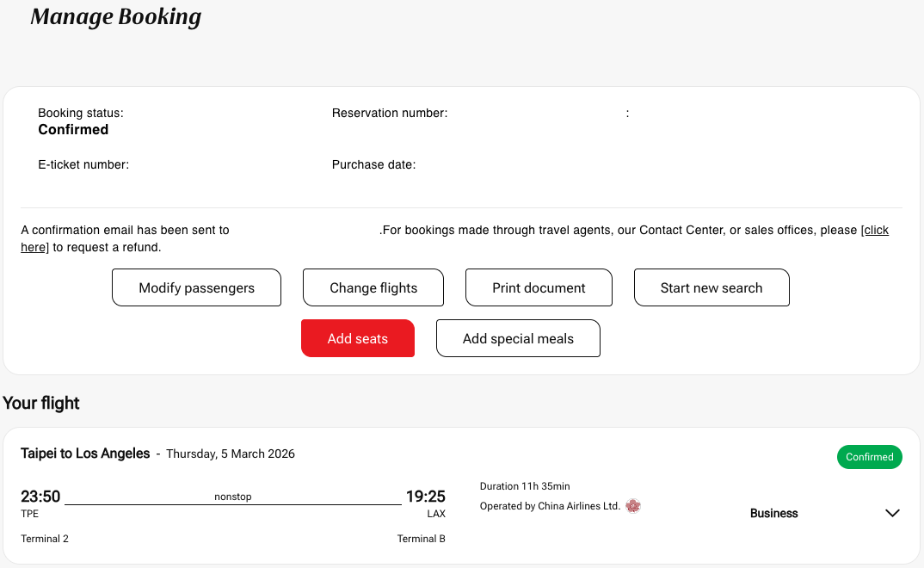This screenshot has height=568, width=924.
Task: Select the Taipei to Los Angeles heading
Action: tap(85, 454)
